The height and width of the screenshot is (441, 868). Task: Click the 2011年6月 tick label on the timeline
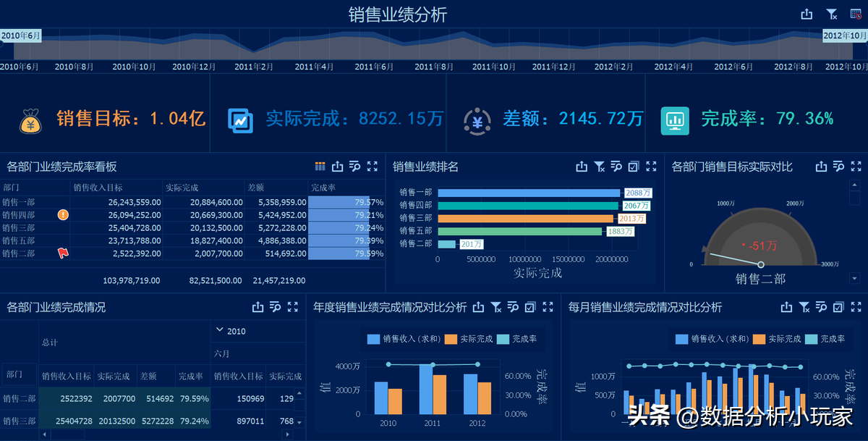point(374,67)
